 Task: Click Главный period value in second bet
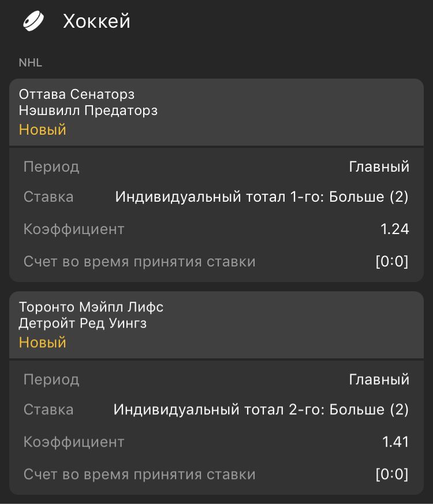pyautogui.click(x=379, y=380)
